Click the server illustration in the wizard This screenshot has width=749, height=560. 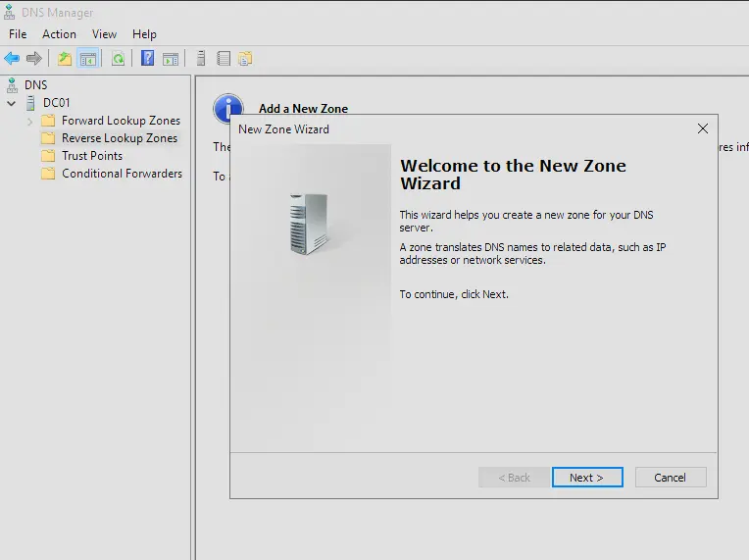coord(309,224)
